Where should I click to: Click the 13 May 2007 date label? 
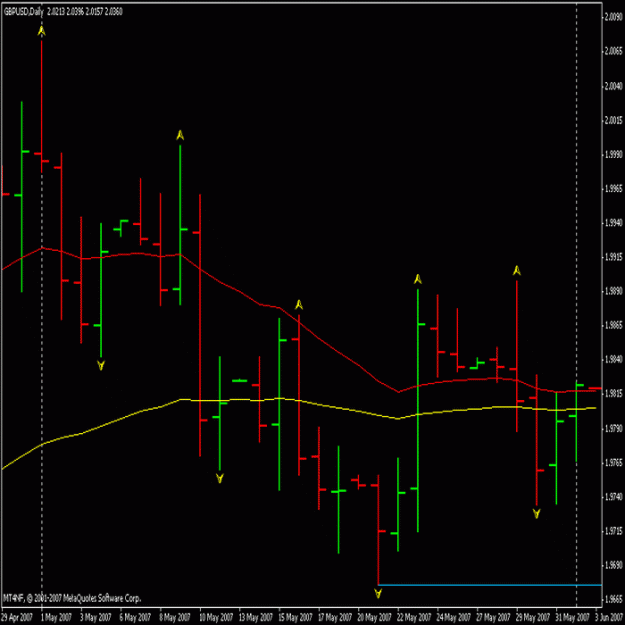tap(256, 618)
